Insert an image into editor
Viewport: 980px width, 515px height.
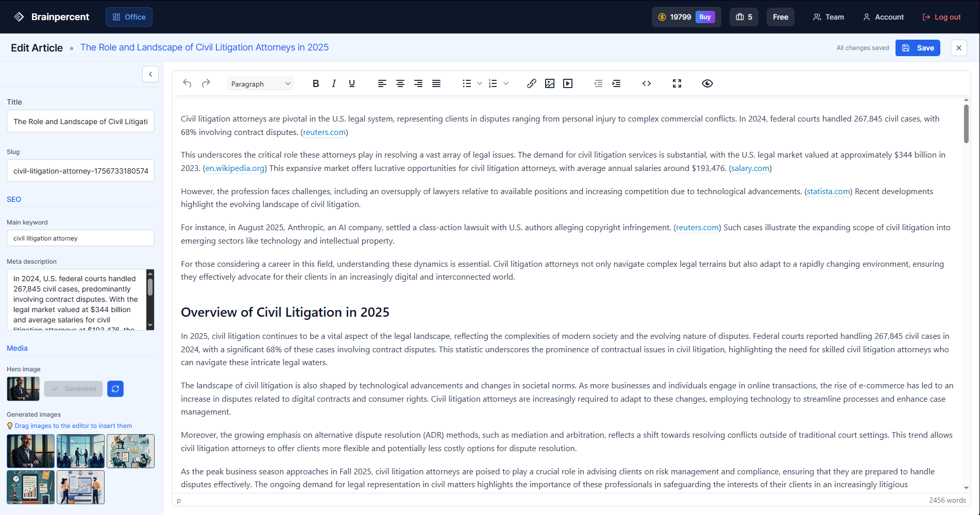pyautogui.click(x=550, y=83)
